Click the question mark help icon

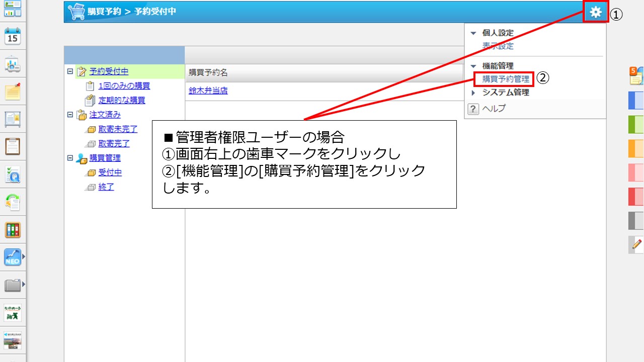point(472,109)
